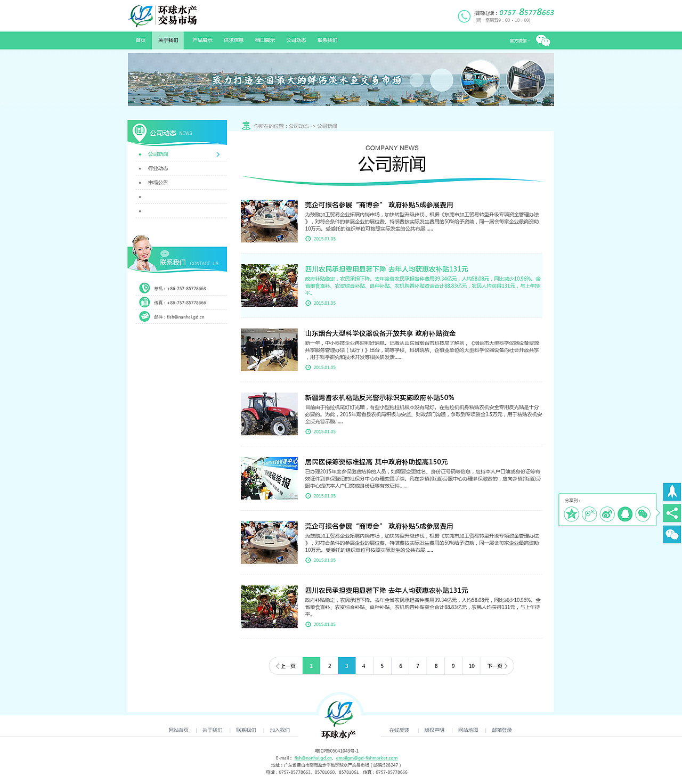Go to previous page with 上一页
The height and width of the screenshot is (784, 682).
pyautogui.click(x=286, y=666)
